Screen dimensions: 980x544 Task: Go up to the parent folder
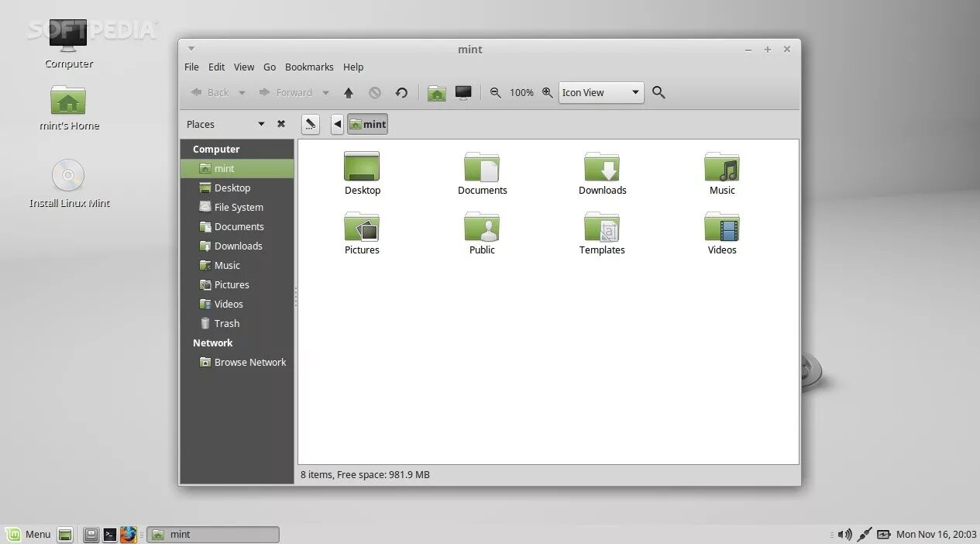point(349,93)
